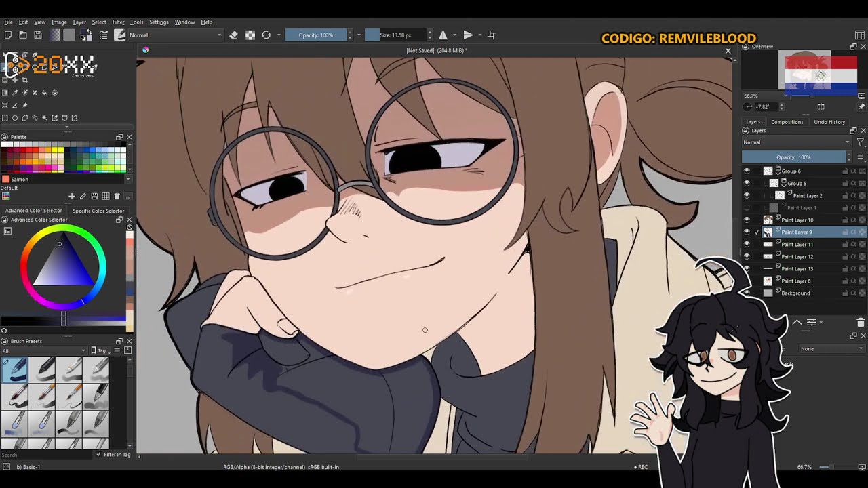Viewport: 868px width, 488px height.
Task: Edit the selected palette swatch
Action: [x=83, y=197]
